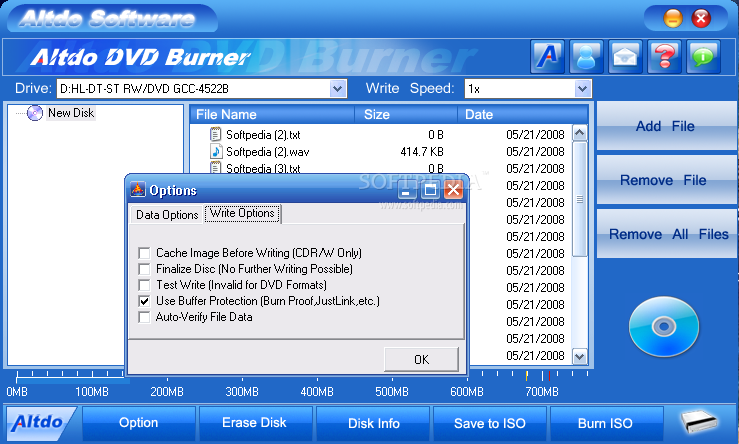Click the 600MB mark on capacity ruler

pos(467,391)
